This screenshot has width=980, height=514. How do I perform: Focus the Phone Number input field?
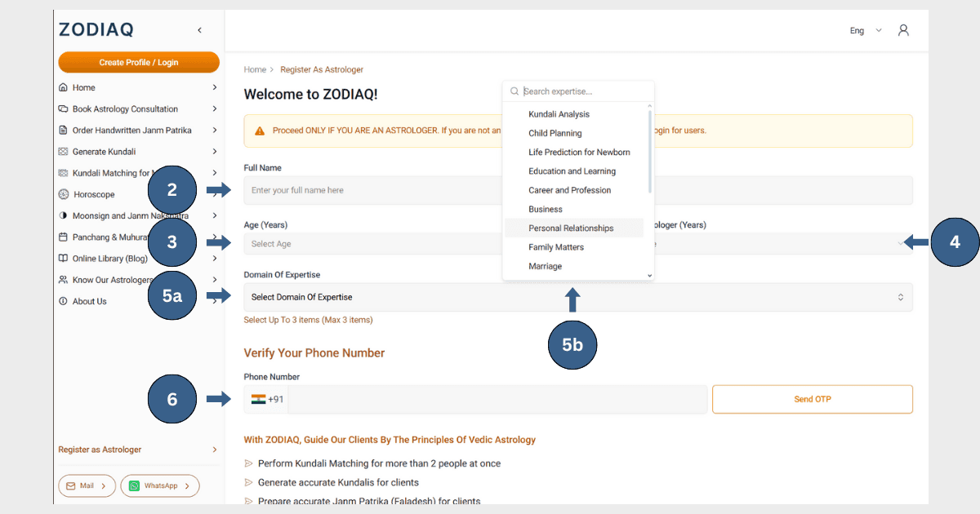pyautogui.click(x=497, y=399)
